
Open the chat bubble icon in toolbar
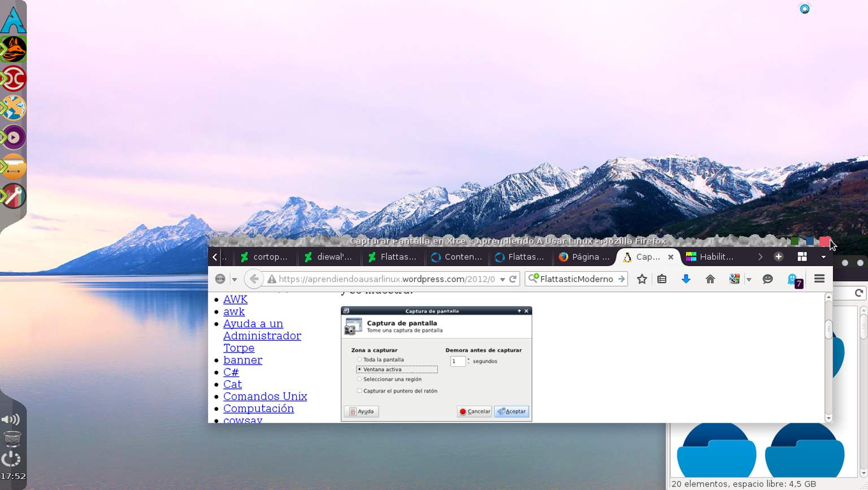767,279
